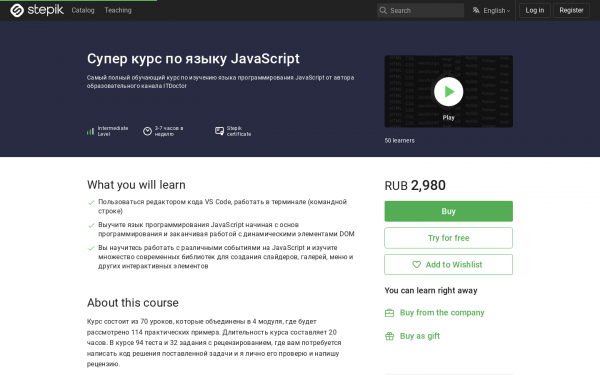Screen dimensions: 600x375
Task: Click the Intermediate Level bars icon
Action: [x=90, y=131]
